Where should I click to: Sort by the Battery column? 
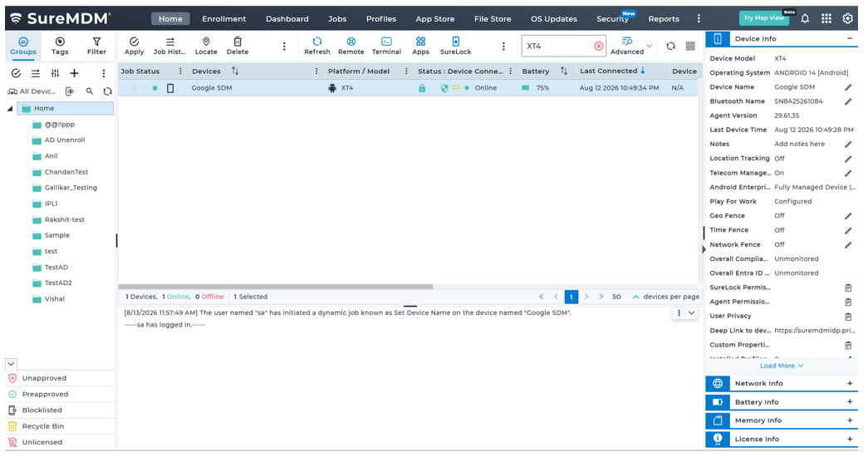pos(563,71)
